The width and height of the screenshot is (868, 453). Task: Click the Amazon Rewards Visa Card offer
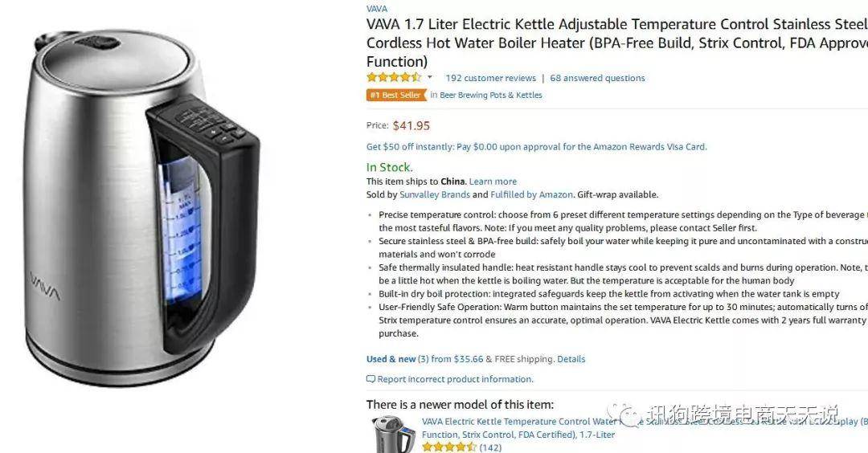pos(536,146)
